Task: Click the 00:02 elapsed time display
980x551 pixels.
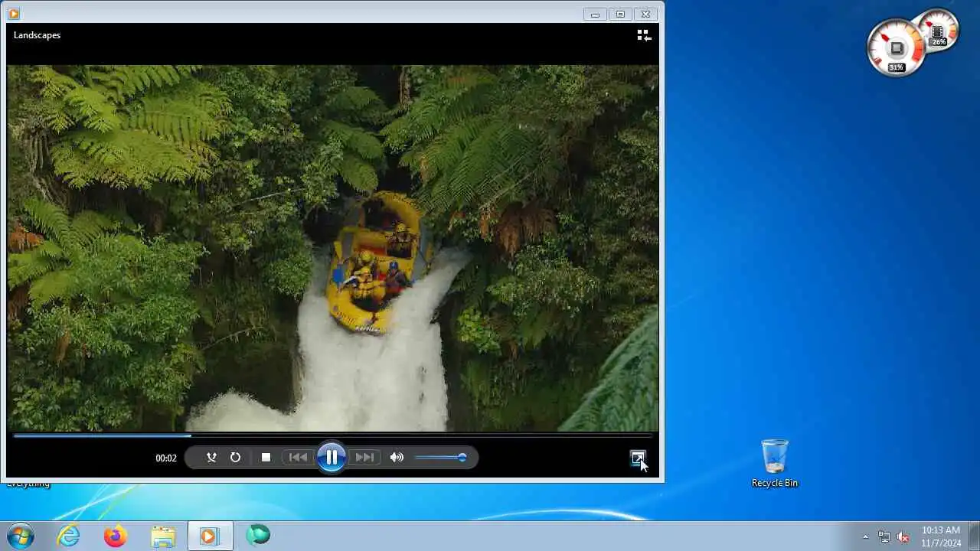Action: (166, 458)
